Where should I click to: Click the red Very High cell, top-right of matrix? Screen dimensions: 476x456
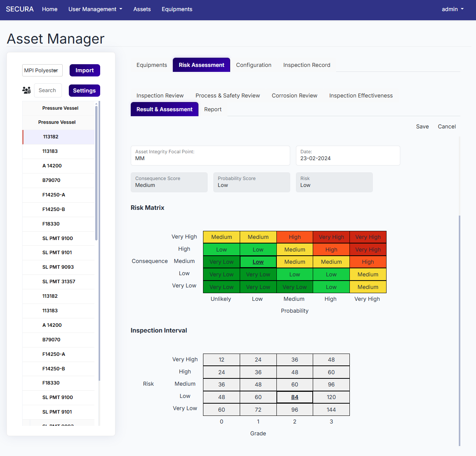tap(368, 237)
